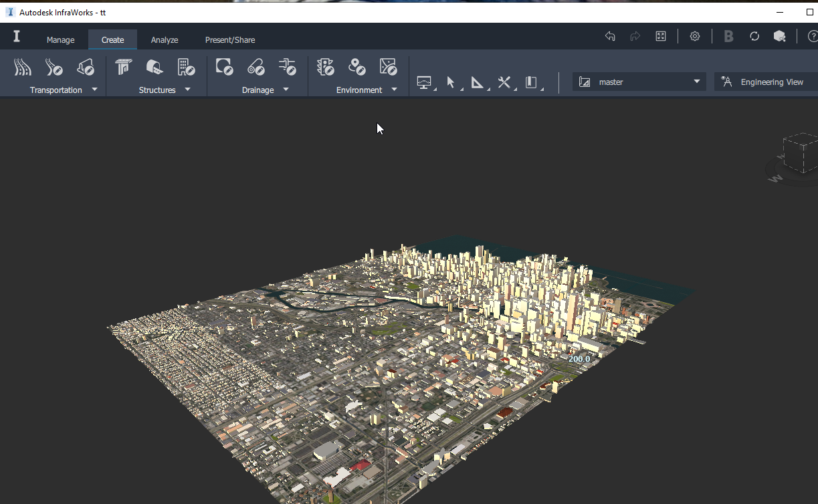Open the master proposal dropdown
The height and width of the screenshot is (504, 818).
tap(697, 81)
